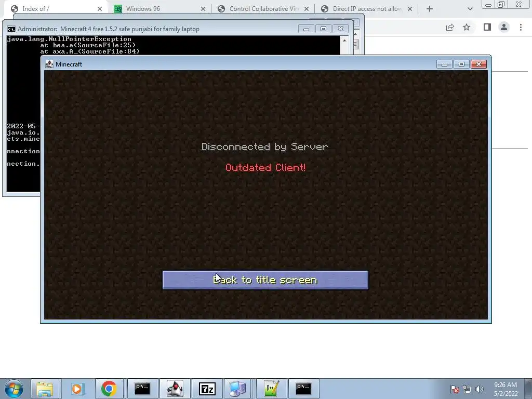Image resolution: width=532 pixels, height=399 pixels.
Task: Close the Minecraft window
Action: [x=478, y=64]
